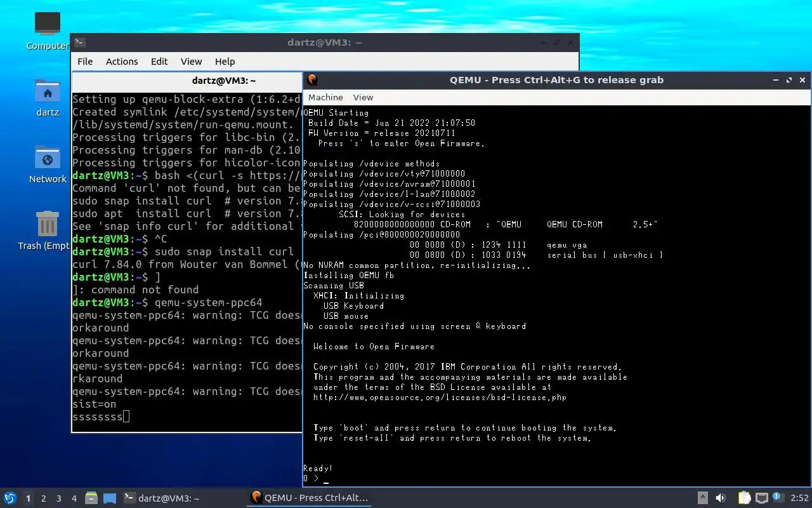Open the dartz home folder icon

pos(48,91)
